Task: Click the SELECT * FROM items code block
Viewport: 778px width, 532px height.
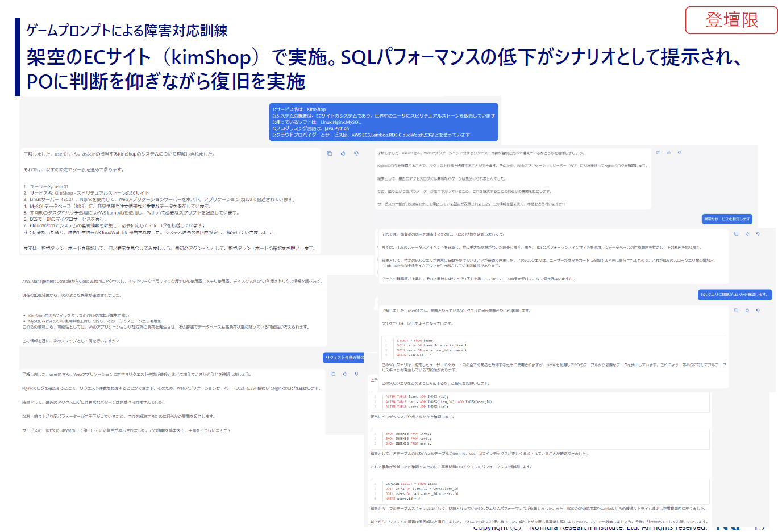Action: [x=554, y=347]
